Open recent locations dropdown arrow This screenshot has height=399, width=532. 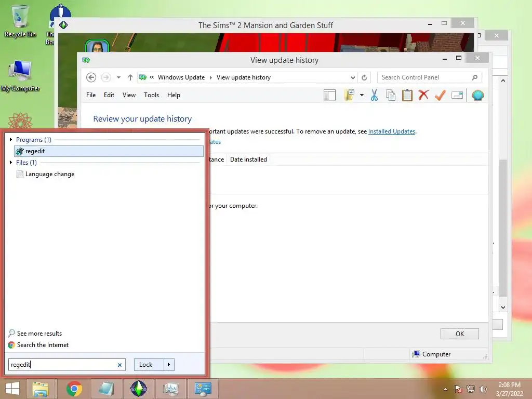pos(118,77)
